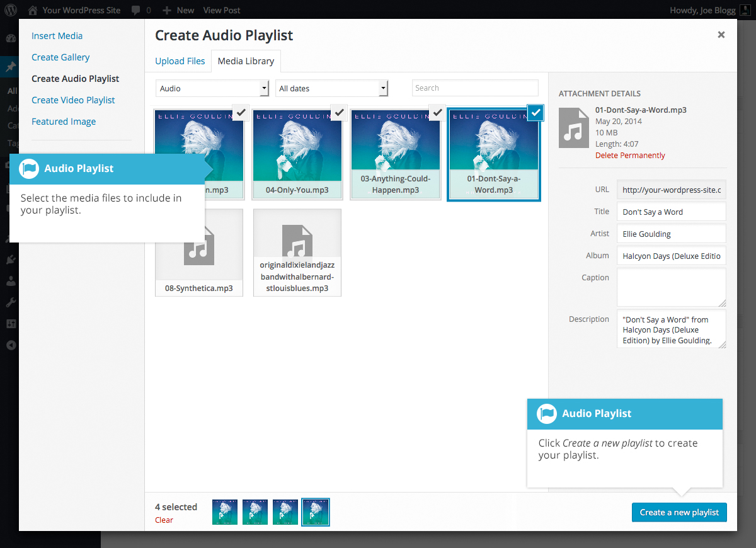Click the Caption text area
This screenshot has height=548, width=756.
click(672, 287)
